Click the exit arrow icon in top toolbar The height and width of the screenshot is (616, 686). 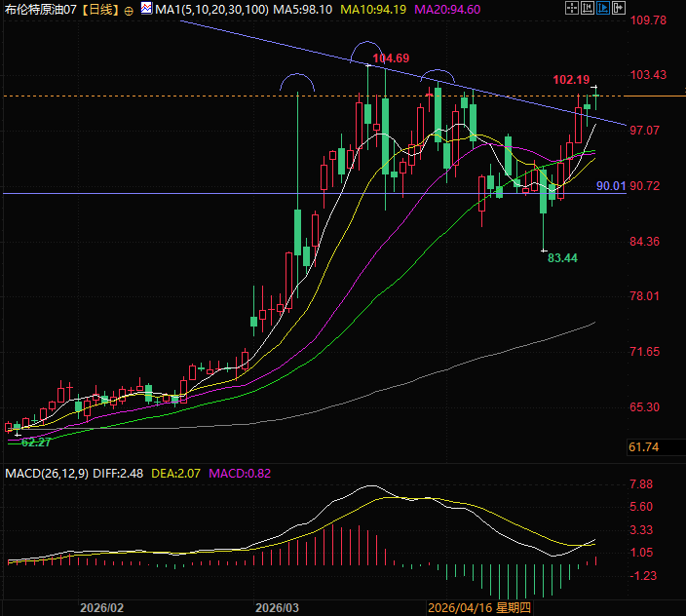click(x=619, y=8)
